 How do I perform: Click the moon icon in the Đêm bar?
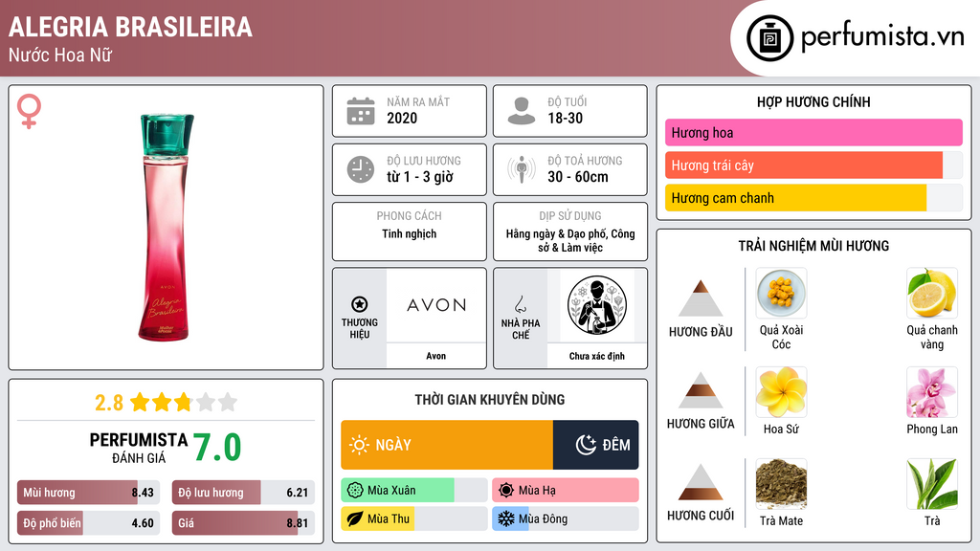click(x=586, y=445)
